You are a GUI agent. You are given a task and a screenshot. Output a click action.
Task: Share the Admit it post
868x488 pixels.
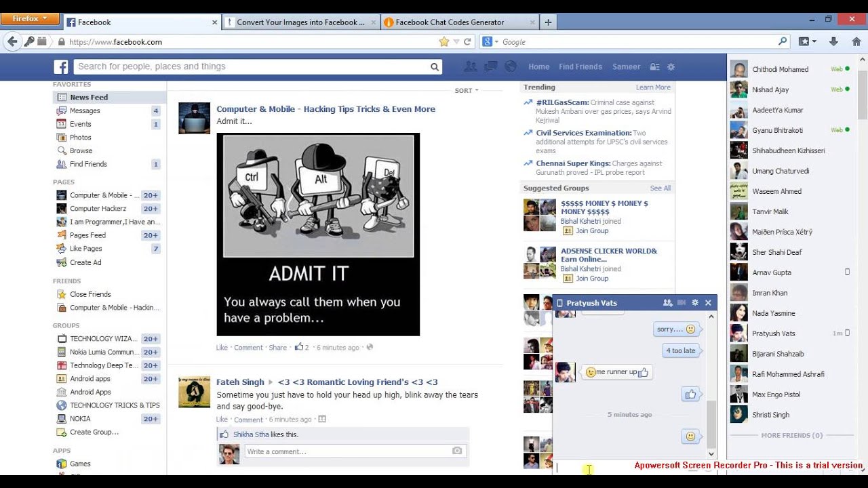pyautogui.click(x=277, y=348)
